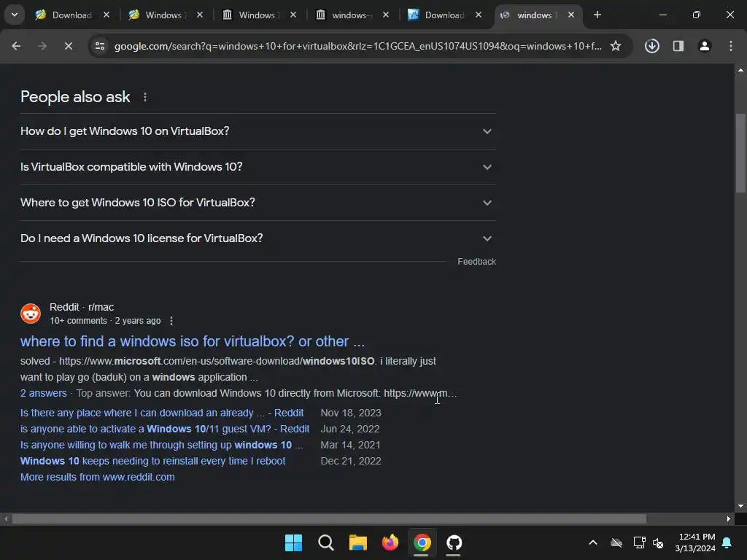Open 'Windows 10 keeps needing to reinstall' link

point(153,461)
